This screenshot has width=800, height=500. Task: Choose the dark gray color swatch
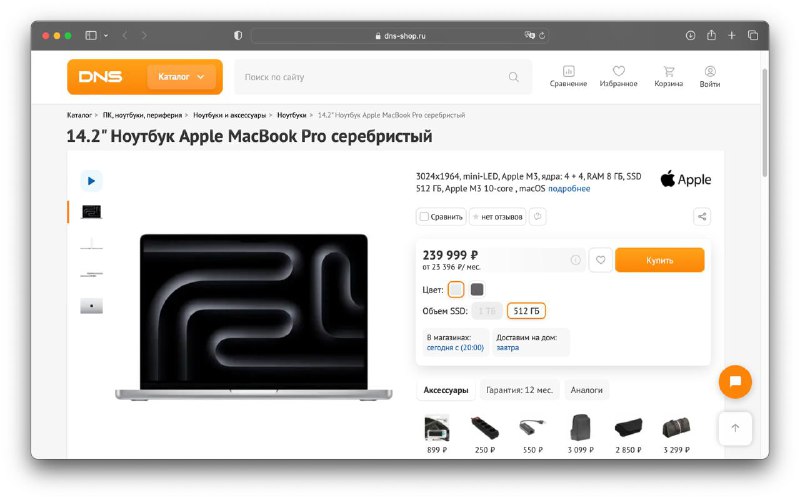[x=477, y=290]
